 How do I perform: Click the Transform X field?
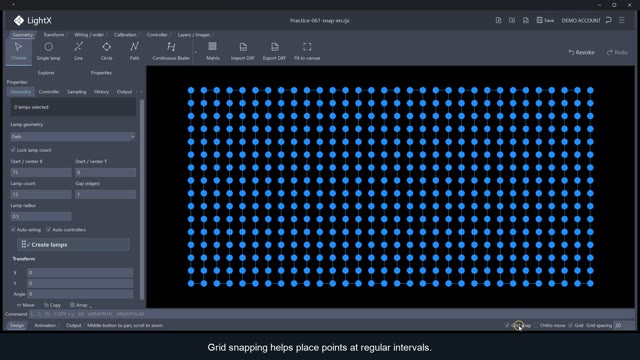(80, 272)
